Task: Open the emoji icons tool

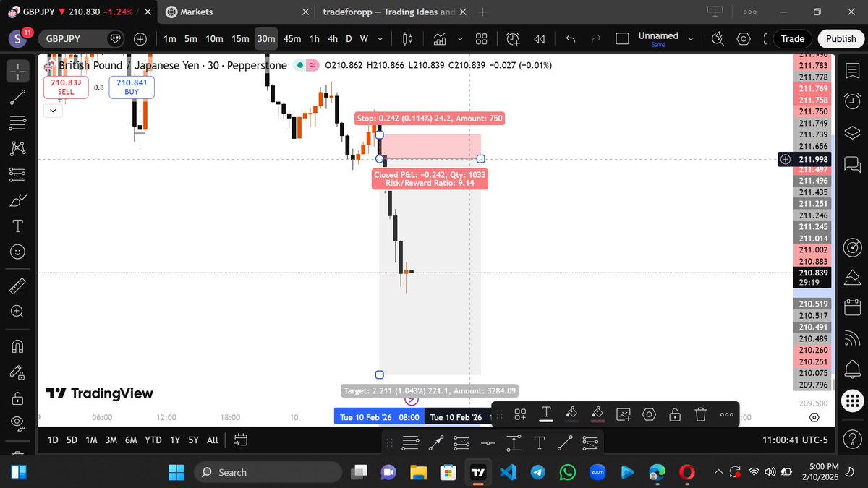Action: [19, 252]
